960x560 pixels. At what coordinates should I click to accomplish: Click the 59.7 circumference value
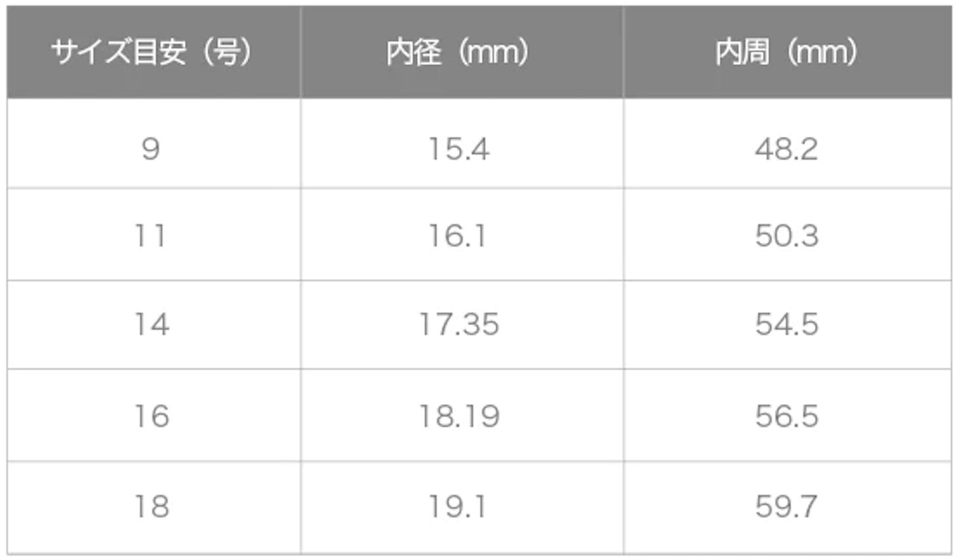coord(786,507)
